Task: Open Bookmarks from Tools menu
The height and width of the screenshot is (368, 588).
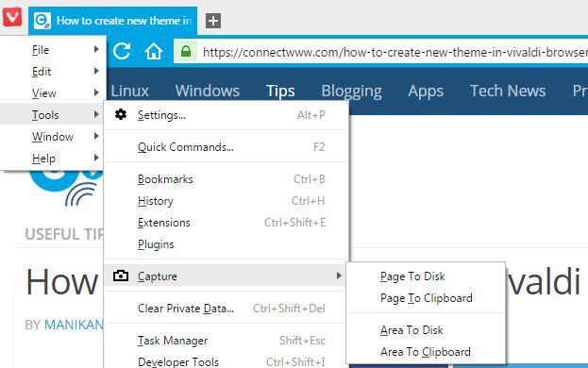Action: pyautogui.click(x=226, y=179)
